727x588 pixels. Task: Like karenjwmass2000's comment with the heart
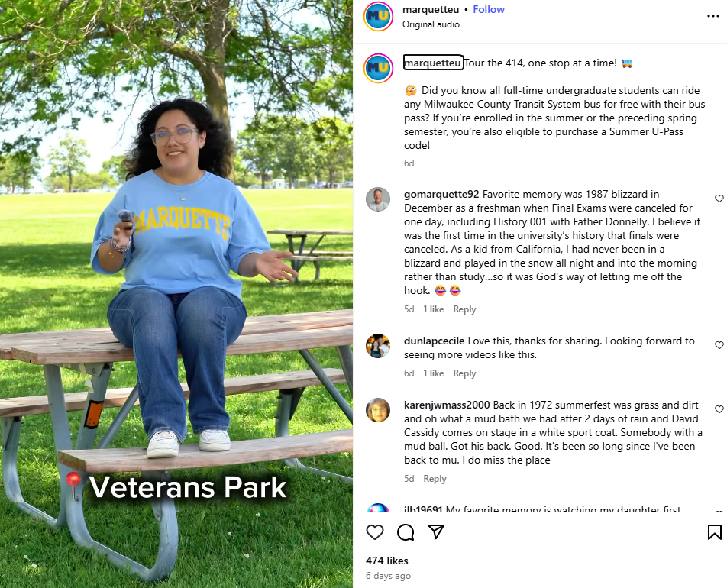(x=719, y=409)
